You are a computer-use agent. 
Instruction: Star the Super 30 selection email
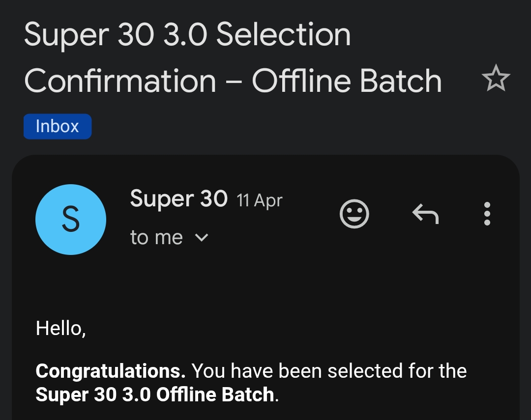click(496, 79)
